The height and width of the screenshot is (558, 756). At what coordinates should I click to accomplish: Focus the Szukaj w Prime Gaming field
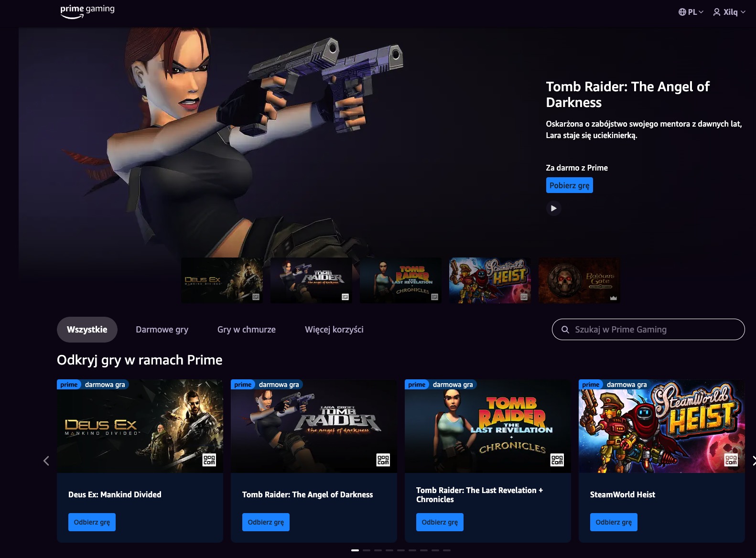click(x=648, y=330)
